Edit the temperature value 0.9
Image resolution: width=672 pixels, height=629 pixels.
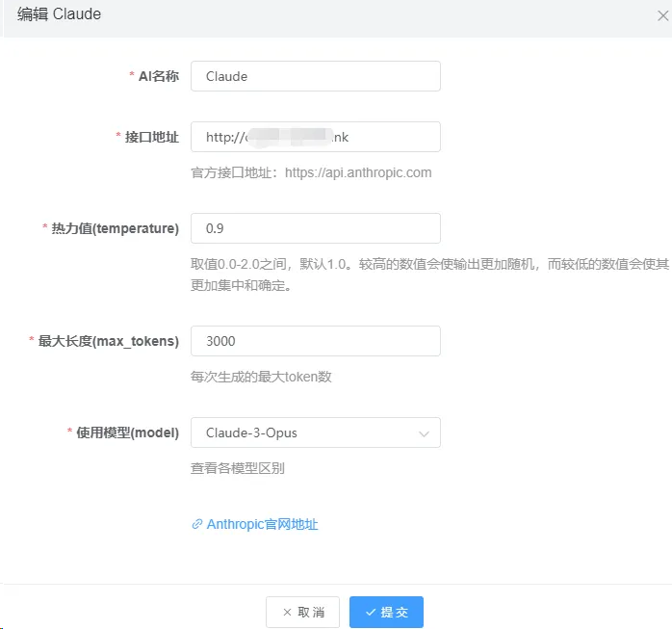[316, 228]
